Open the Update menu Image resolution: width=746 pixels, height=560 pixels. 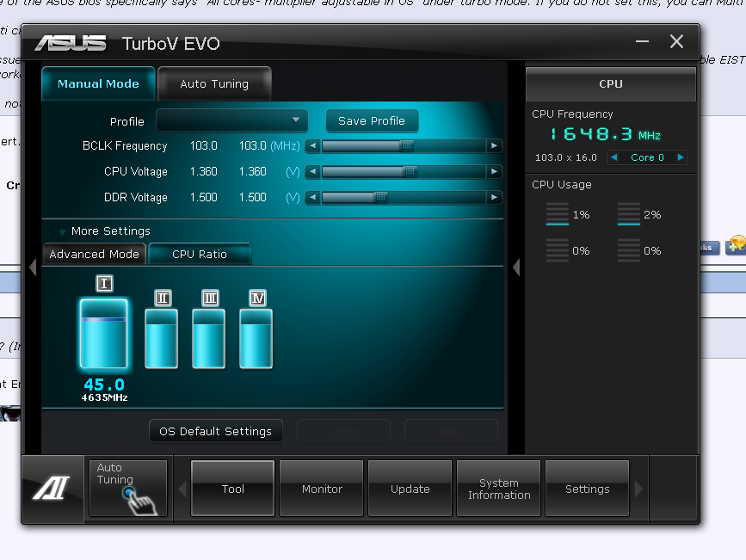410,489
